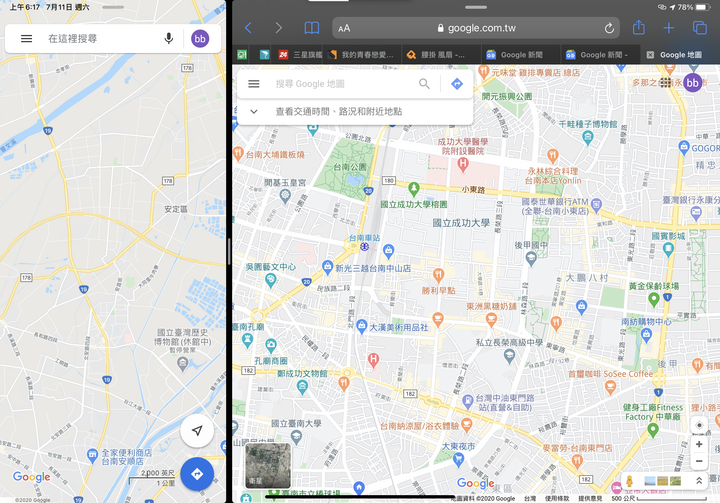Reload the page in Safari
The height and width of the screenshot is (503, 720).
click(609, 28)
